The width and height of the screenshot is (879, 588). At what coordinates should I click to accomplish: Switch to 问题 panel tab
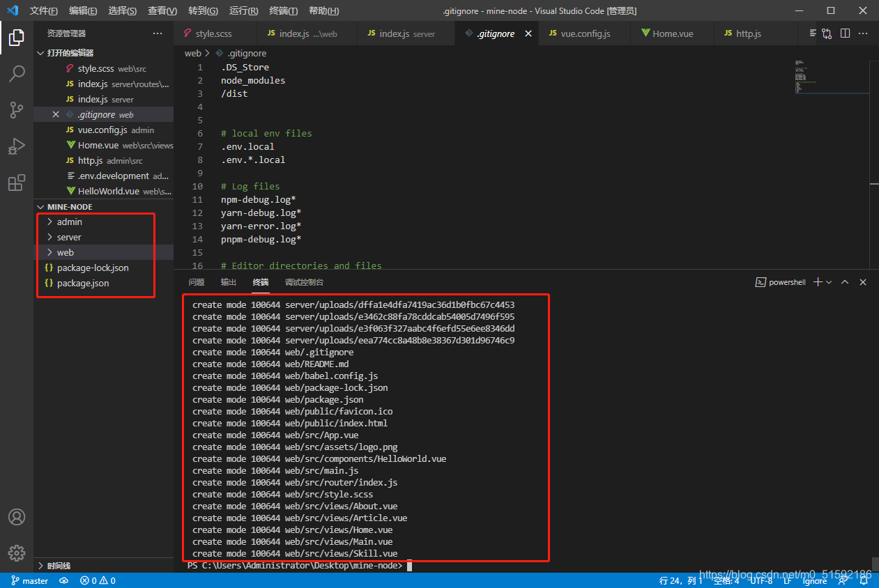pyautogui.click(x=197, y=282)
